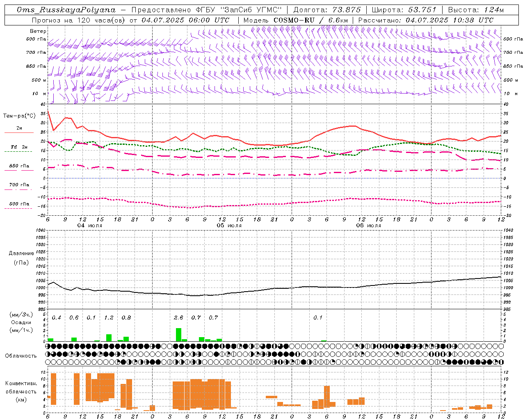The height and width of the screenshot is (420, 525).
Task: Click the Высота: 124м label
Action: click(476, 10)
